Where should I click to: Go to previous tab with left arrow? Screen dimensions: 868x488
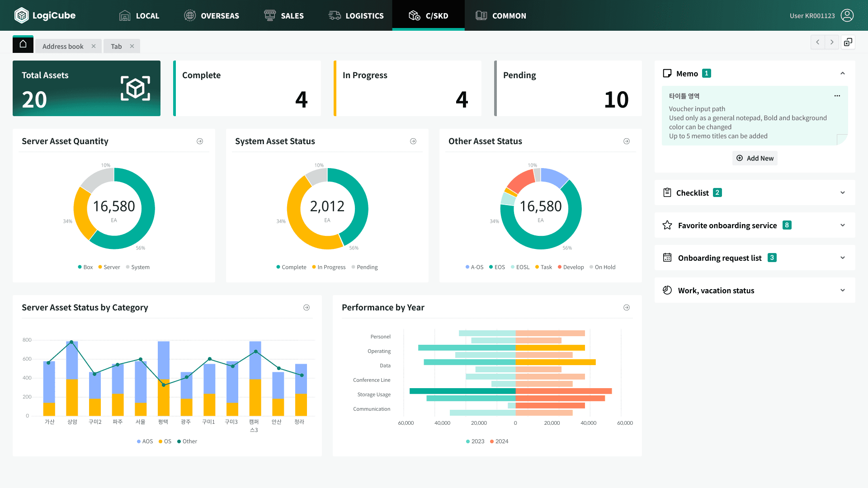817,42
